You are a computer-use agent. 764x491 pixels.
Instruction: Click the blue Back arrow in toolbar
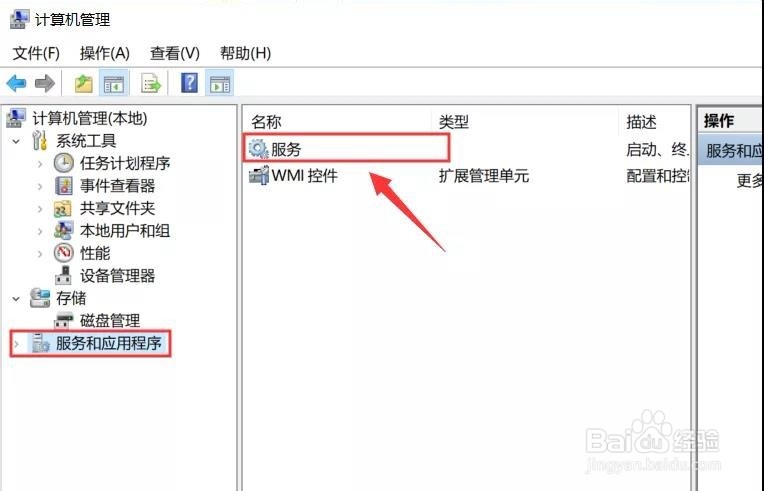tap(17, 83)
